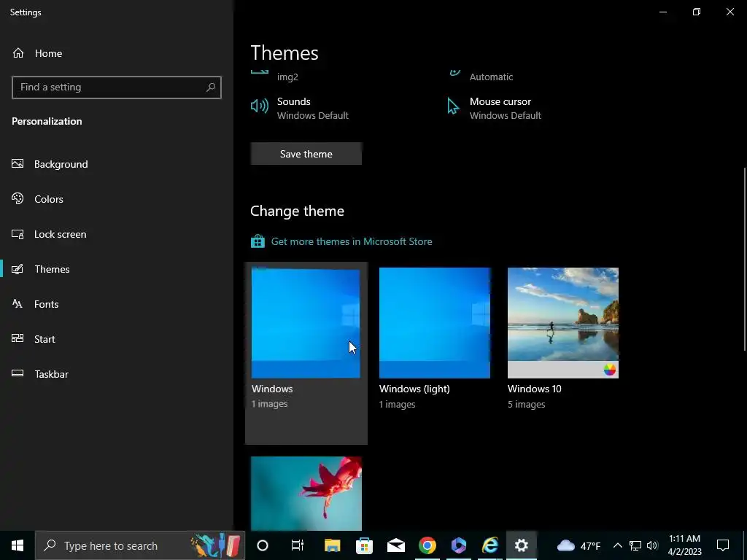This screenshot has height=560, width=747.
Task: Minimize the Settings window
Action: coord(662,12)
